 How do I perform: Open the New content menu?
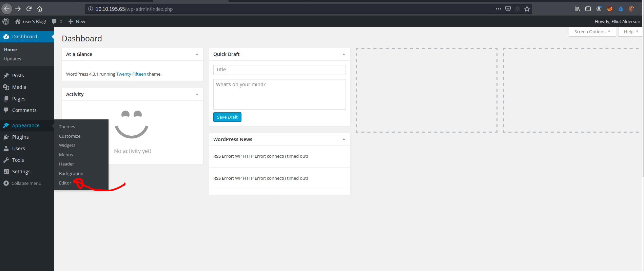pos(77,21)
